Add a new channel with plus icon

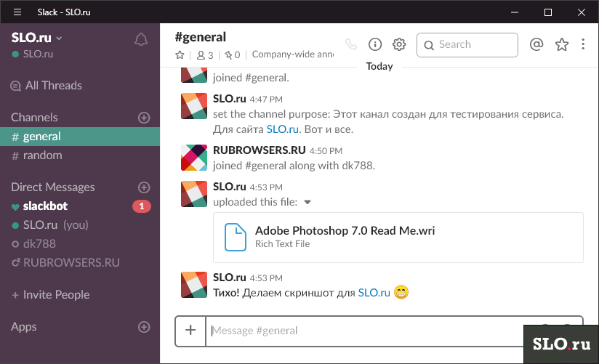(144, 118)
